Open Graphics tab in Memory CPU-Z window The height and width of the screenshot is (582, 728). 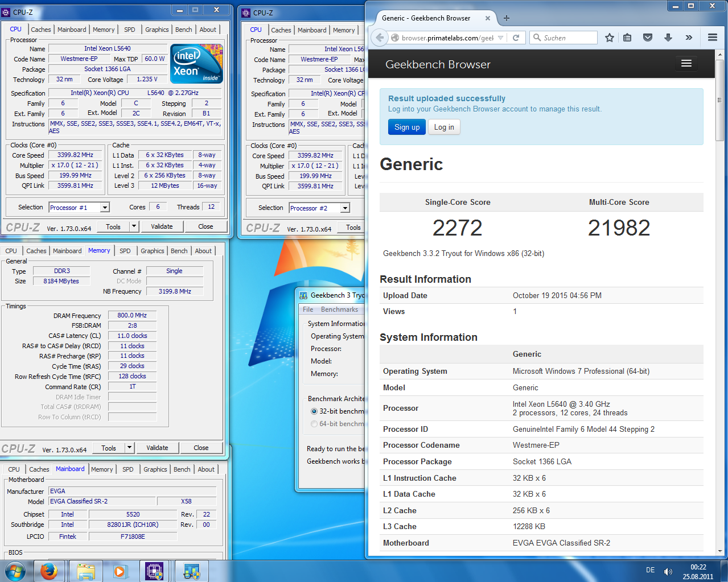(x=153, y=251)
